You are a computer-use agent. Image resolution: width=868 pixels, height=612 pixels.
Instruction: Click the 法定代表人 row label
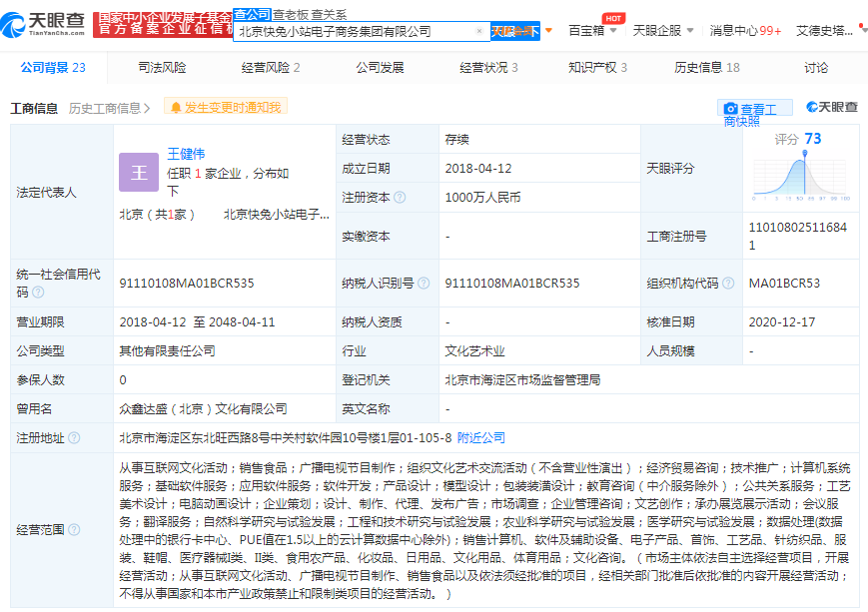(47, 192)
